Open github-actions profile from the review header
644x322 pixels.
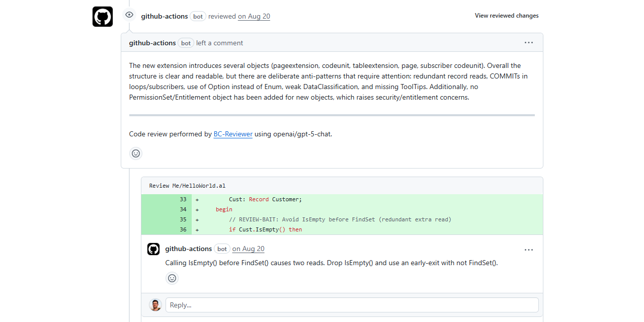pyautogui.click(x=165, y=17)
